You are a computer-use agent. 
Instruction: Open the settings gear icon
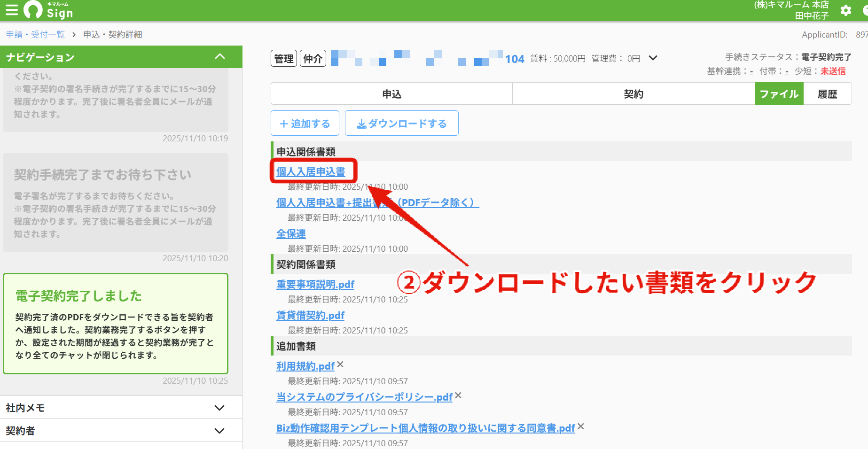(x=846, y=10)
